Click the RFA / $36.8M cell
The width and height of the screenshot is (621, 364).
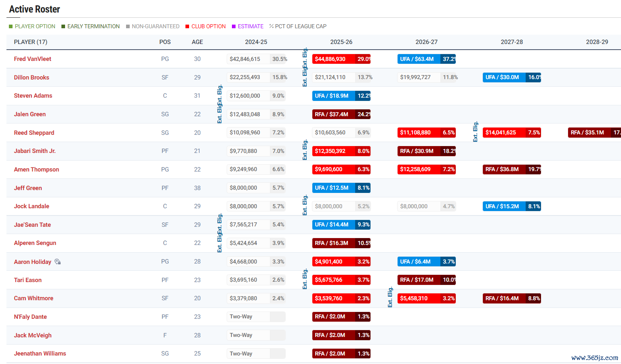512,169
